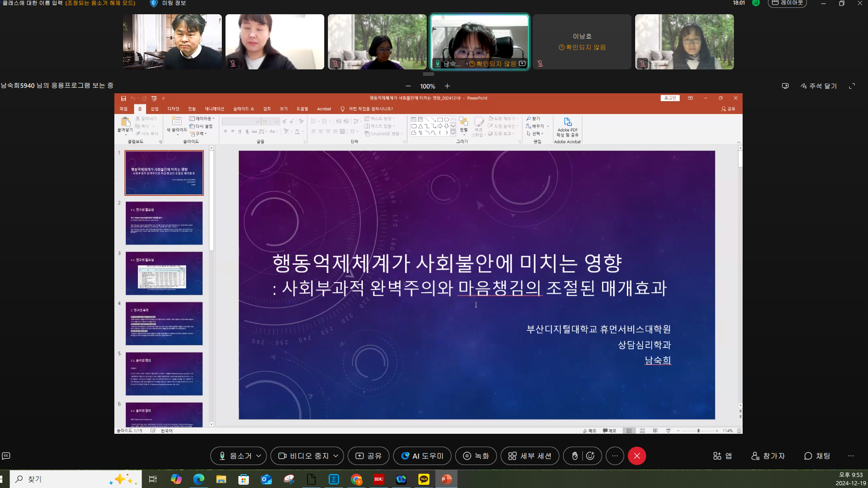Expand audio options arrow next to 음소거
The image size is (868, 488).
coord(259,456)
